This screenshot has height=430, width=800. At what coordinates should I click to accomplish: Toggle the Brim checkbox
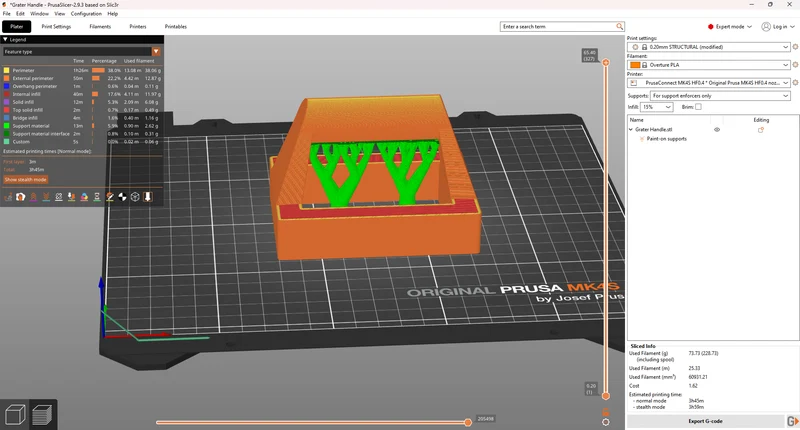698,107
